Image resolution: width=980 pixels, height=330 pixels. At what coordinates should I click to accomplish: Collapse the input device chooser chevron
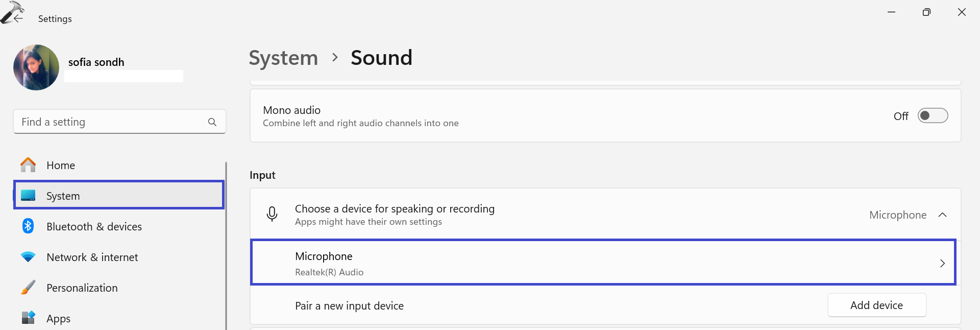tap(942, 215)
